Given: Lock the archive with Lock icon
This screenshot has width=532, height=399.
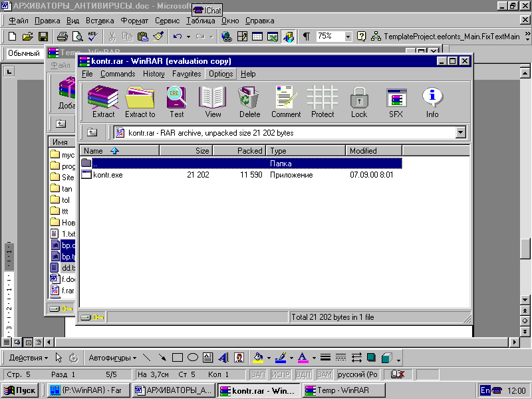Looking at the screenshot, I should 359,102.
